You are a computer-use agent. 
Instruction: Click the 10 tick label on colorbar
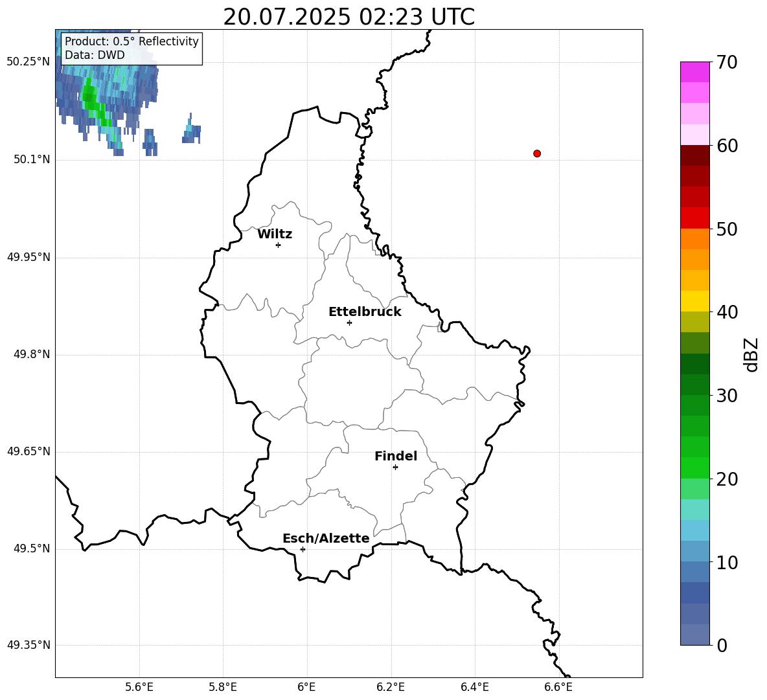click(x=727, y=562)
